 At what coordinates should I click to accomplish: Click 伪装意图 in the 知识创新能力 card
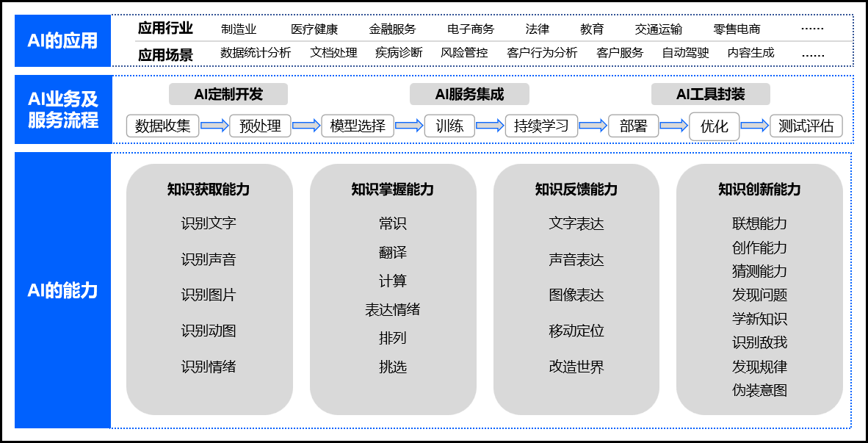pyautogui.click(x=759, y=390)
